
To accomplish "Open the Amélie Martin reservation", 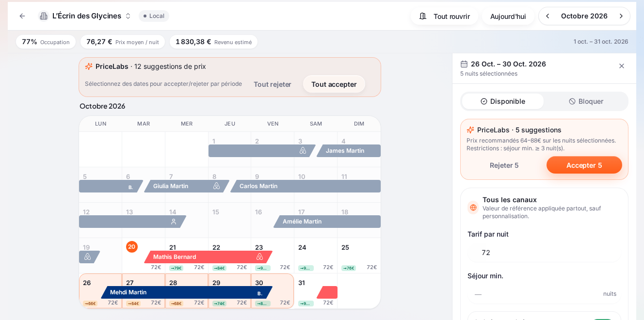I will click(x=327, y=222).
